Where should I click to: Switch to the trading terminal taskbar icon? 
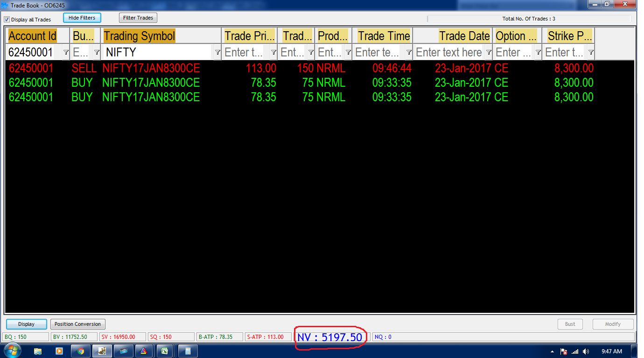(x=102, y=351)
